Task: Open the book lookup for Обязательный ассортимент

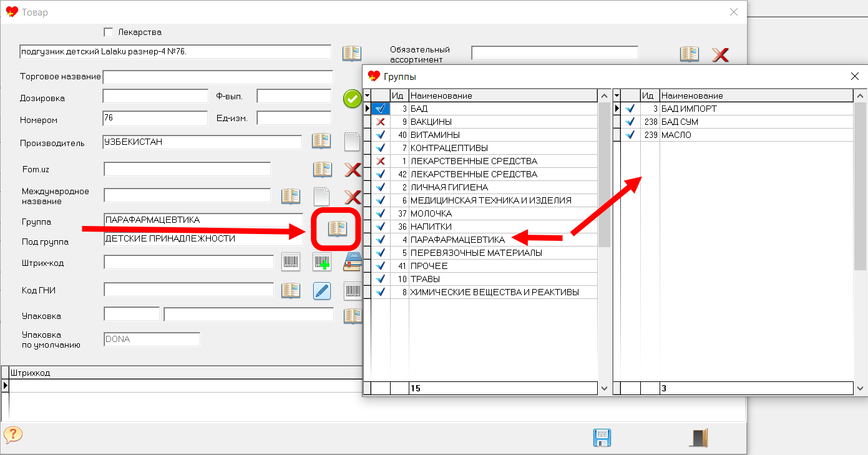Action: click(689, 54)
